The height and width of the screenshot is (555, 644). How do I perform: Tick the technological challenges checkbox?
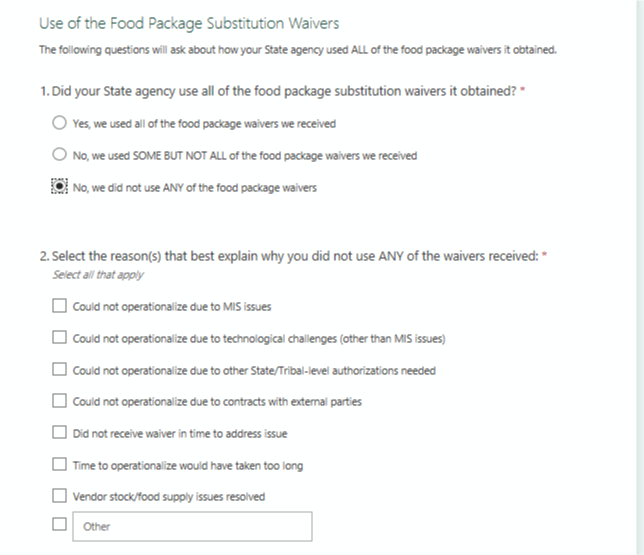[x=60, y=338]
